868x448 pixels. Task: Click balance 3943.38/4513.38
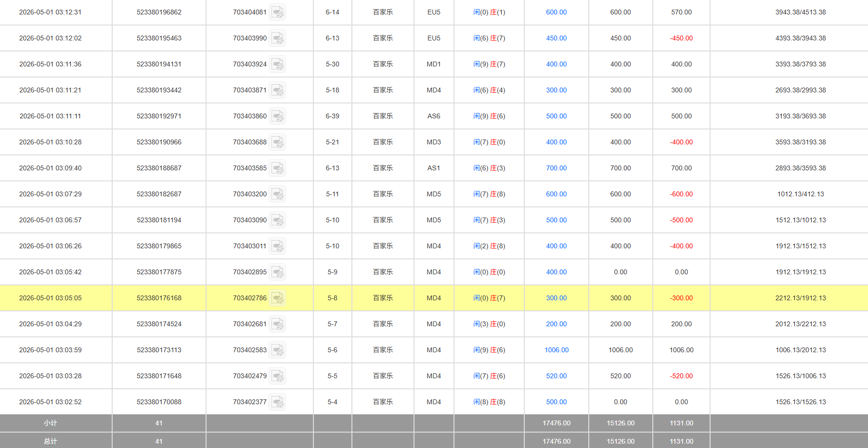tap(800, 12)
